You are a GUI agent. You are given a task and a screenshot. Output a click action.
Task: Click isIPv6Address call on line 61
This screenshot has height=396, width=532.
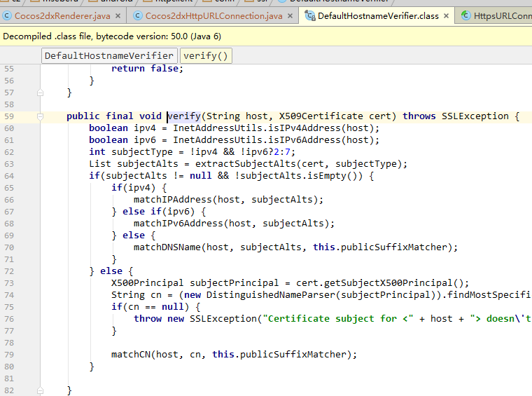tap(304, 140)
